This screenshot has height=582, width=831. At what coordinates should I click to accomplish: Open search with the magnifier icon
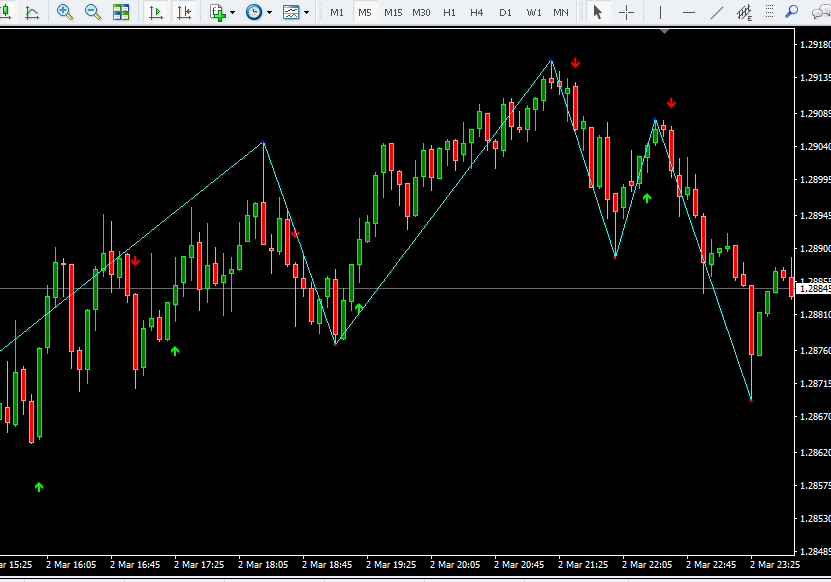[x=792, y=12]
